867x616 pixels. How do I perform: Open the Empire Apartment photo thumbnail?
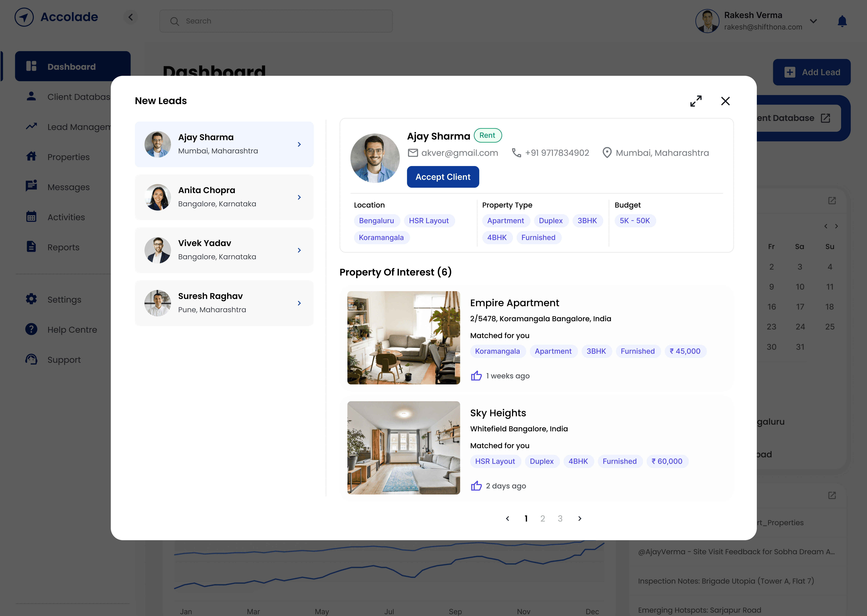pyautogui.click(x=404, y=338)
